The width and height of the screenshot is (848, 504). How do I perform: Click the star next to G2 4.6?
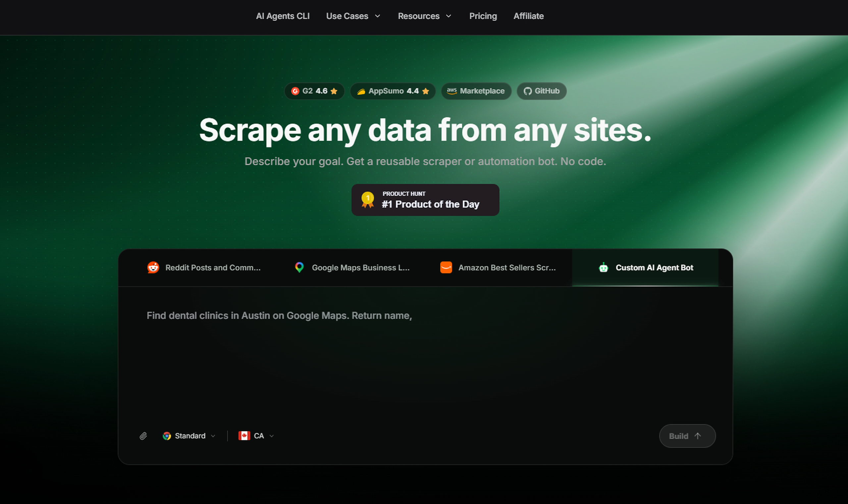334,91
